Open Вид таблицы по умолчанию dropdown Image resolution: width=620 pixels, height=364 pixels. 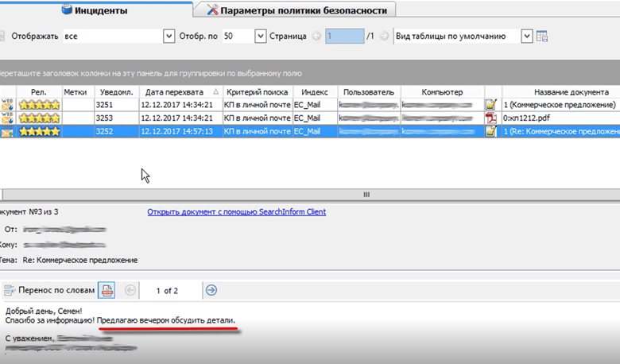click(527, 37)
